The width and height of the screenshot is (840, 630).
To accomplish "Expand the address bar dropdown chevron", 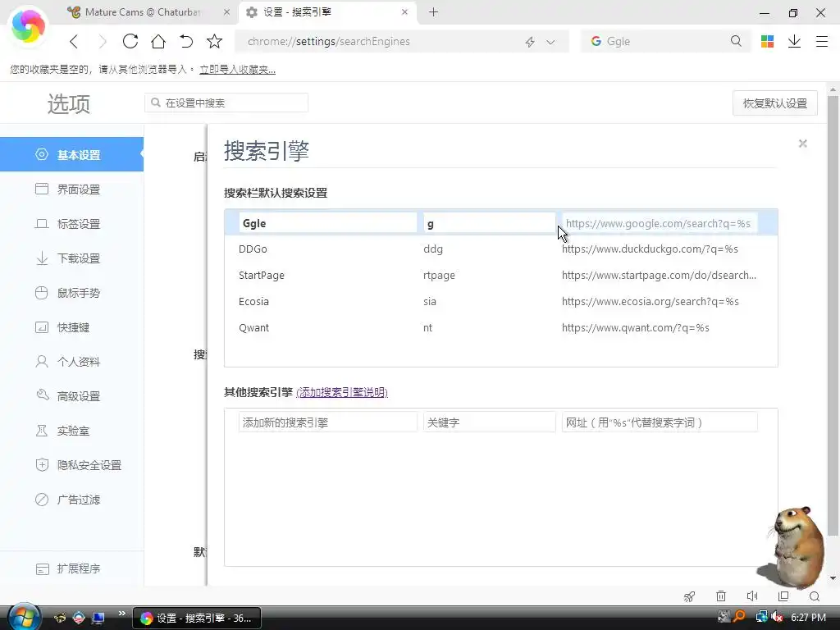I will click(550, 42).
